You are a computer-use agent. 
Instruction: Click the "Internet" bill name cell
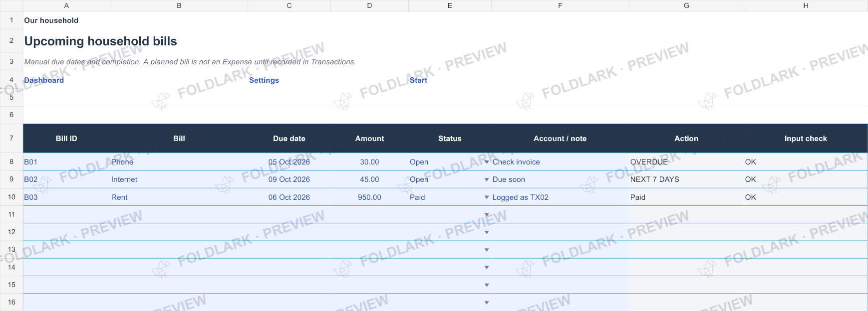click(179, 179)
